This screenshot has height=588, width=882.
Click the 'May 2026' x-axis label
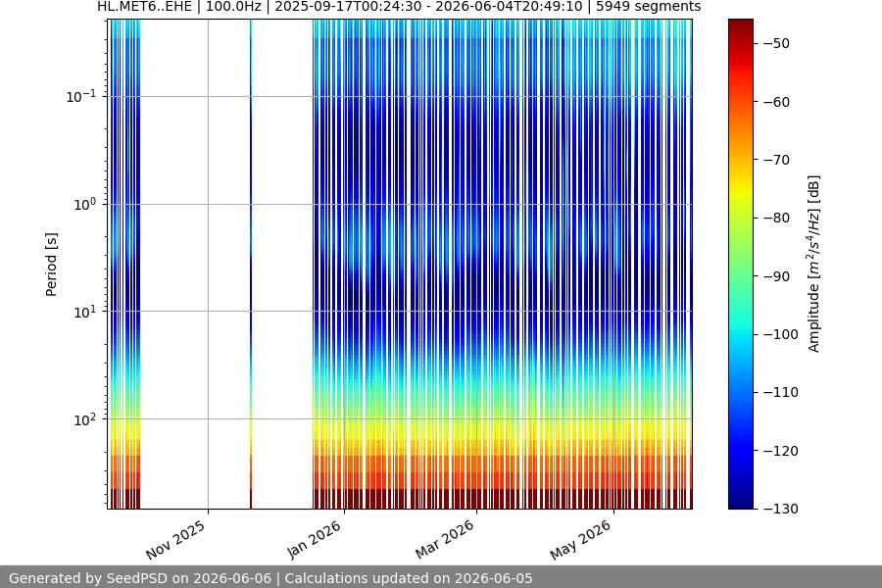(x=580, y=540)
